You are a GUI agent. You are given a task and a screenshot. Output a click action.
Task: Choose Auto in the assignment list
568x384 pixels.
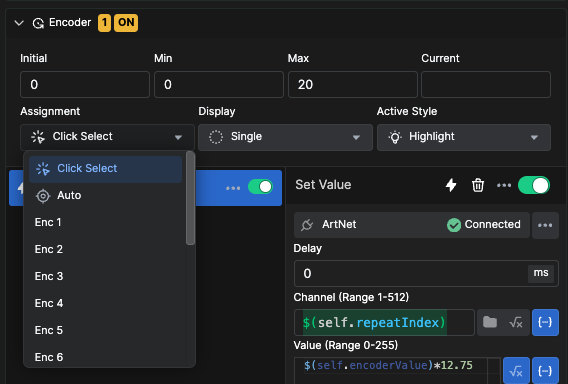pos(105,196)
